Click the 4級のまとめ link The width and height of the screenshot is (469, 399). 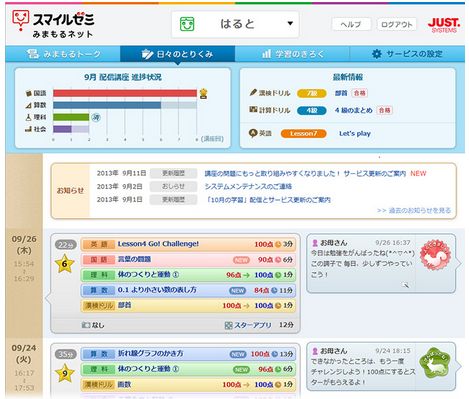353,110
